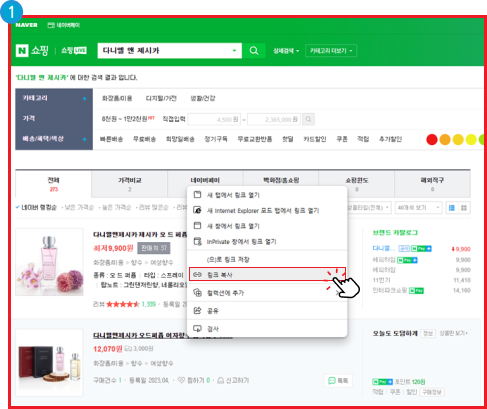The height and width of the screenshot is (409, 487).
Task: Choose (으)로 링크 저장
Action: click(x=268, y=259)
